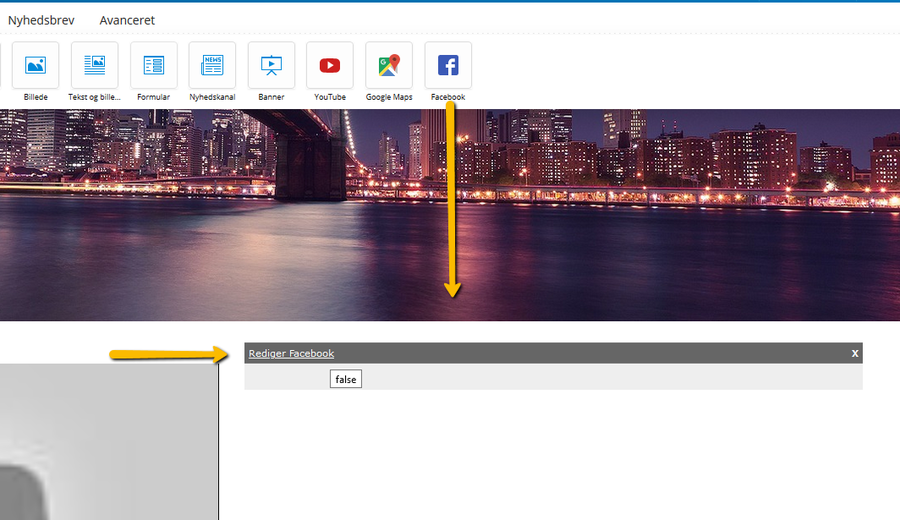Click the 'Nyhedskanal' label text
This screenshot has height=520, width=900.
point(212,97)
